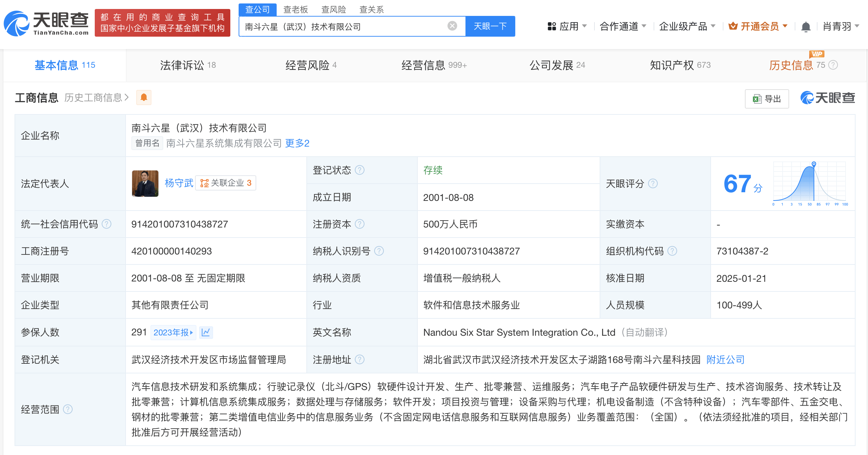Click the 关联企业 relation graph icon
Image resolution: width=868 pixels, height=455 pixels.
coord(204,183)
